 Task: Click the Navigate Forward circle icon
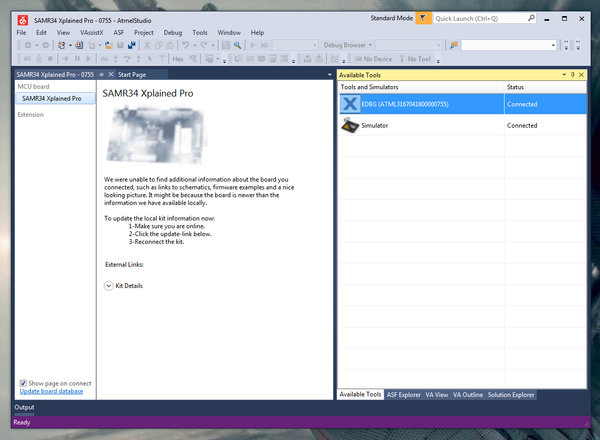pos(46,45)
